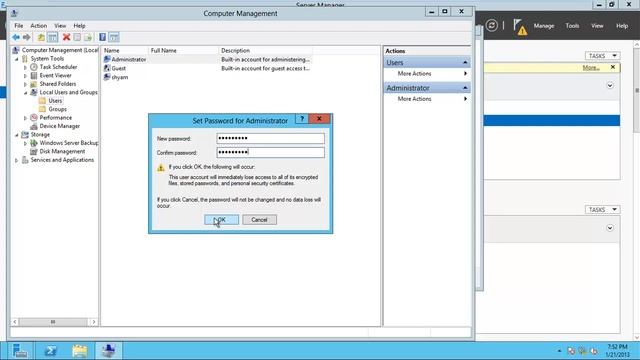This screenshot has width=640, height=360.
Task: Collapse Administrator section in Actions pane
Action: 465,88
